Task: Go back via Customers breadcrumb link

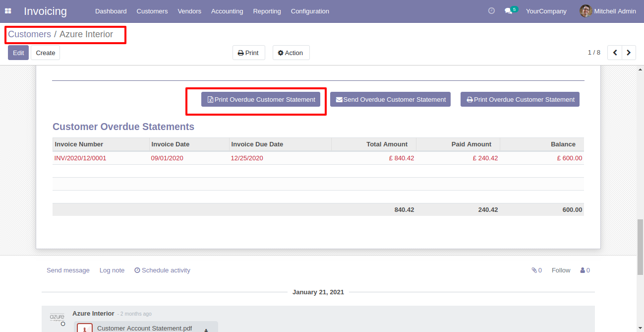Action: (x=29, y=34)
